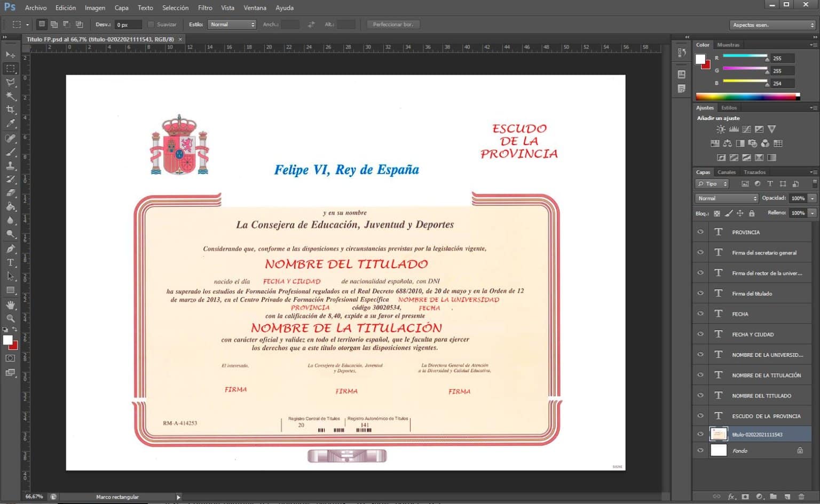Click the titulo-02022021111543 layer thumbnail
The height and width of the screenshot is (504, 820).
(x=719, y=434)
